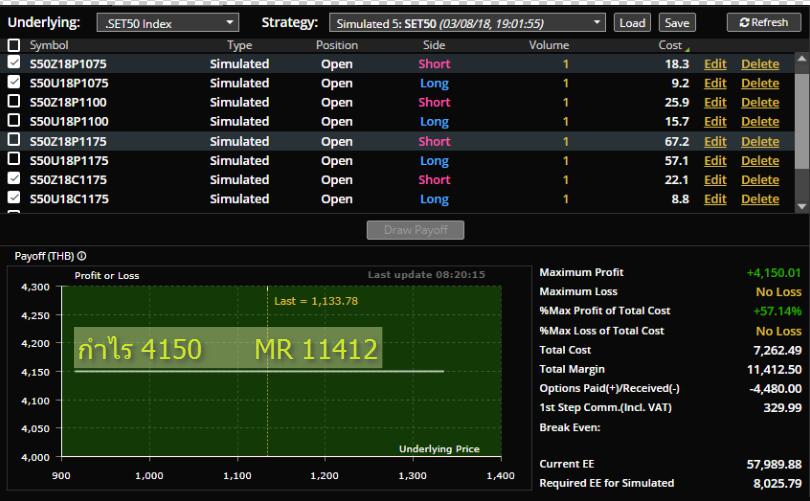The image size is (810, 501).
Task: Click the cost value 67.2
Action: (677, 142)
